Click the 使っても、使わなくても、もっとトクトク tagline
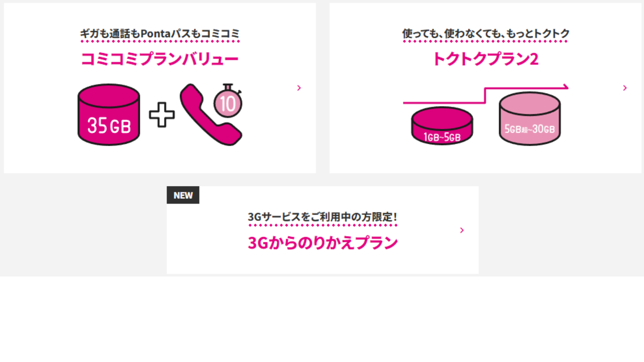The height and width of the screenshot is (362, 644). point(486,34)
